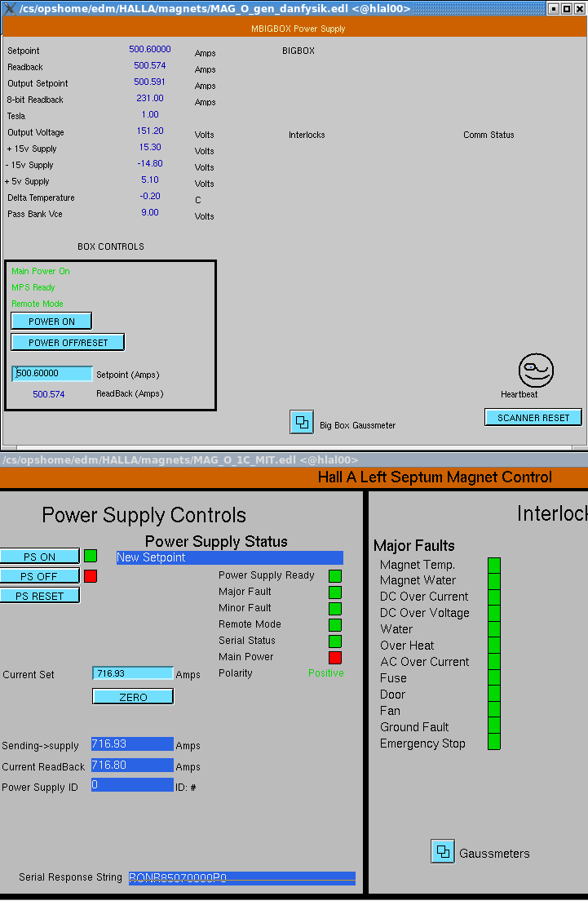Click the Current ReadBack value 716.80
The image size is (588, 901).
click(133, 766)
